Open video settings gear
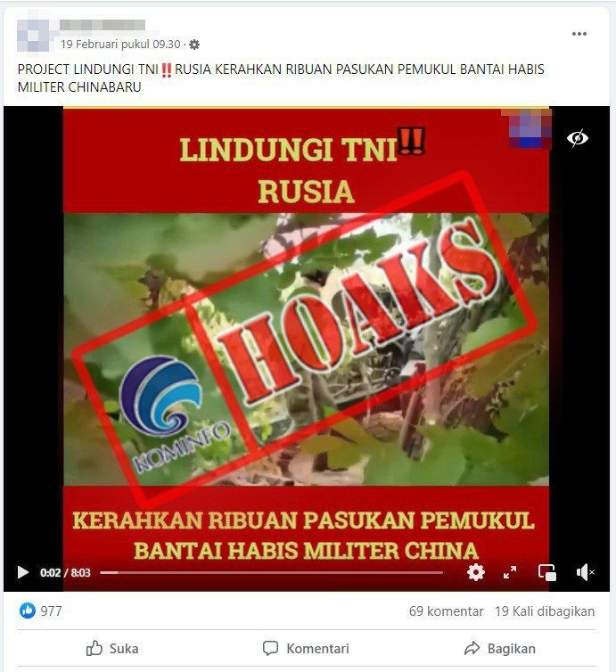Viewport: 616px width, 672px height. (476, 572)
